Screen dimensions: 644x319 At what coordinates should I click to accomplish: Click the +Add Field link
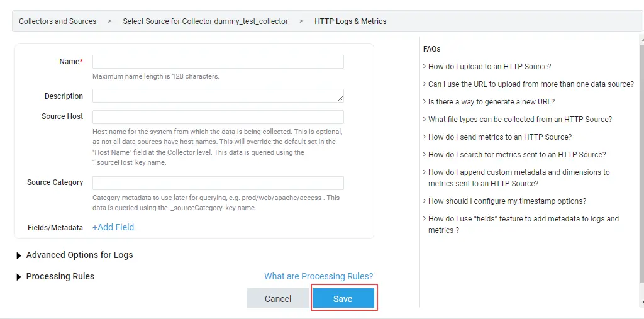click(x=113, y=227)
